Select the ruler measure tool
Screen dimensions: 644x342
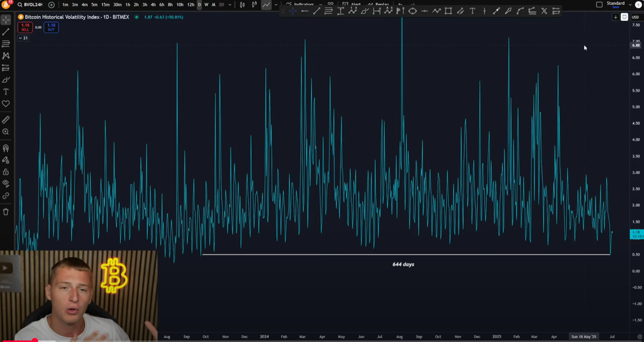tap(6, 120)
